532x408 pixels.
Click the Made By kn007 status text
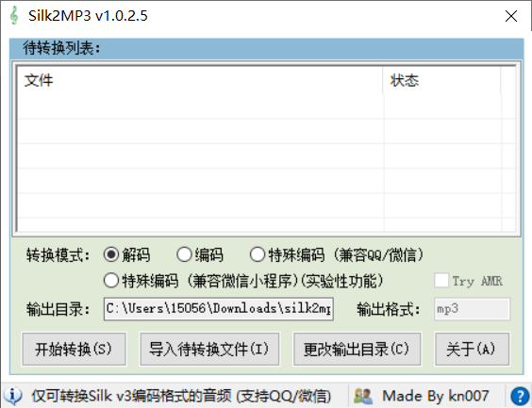[x=435, y=396]
